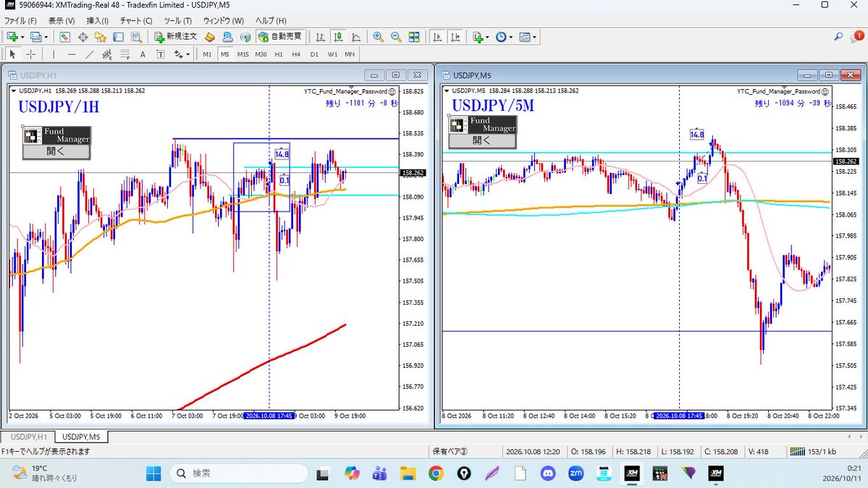This screenshot has height=488, width=868.
Task: Click the 新規注文 new order button
Action: click(x=175, y=36)
